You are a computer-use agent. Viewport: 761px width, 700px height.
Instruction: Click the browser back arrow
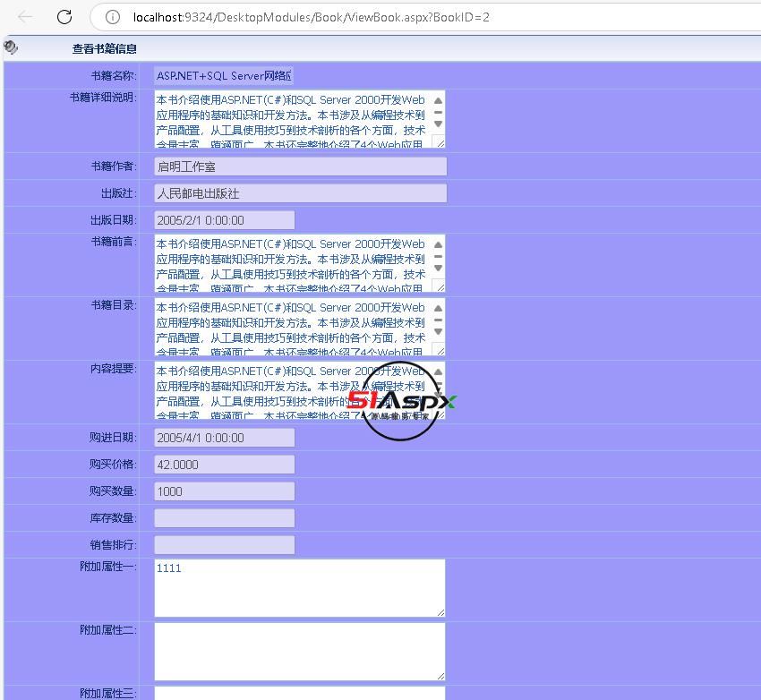point(25,17)
